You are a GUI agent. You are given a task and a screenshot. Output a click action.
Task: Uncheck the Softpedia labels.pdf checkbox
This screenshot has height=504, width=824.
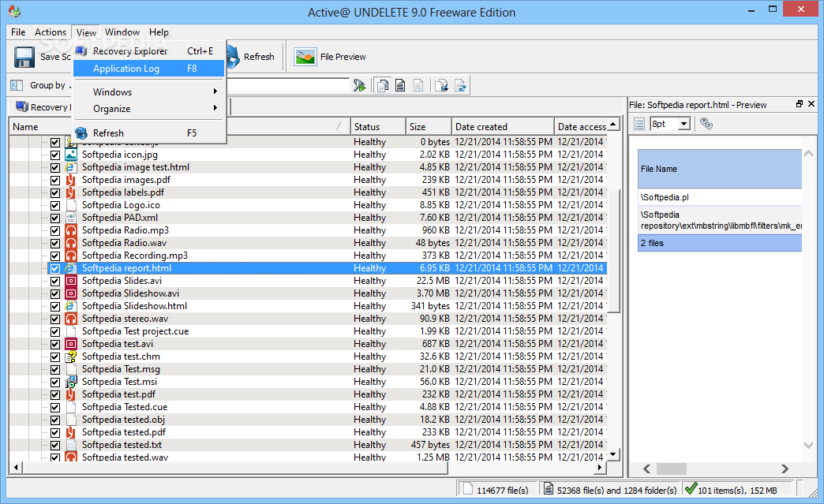click(55, 192)
